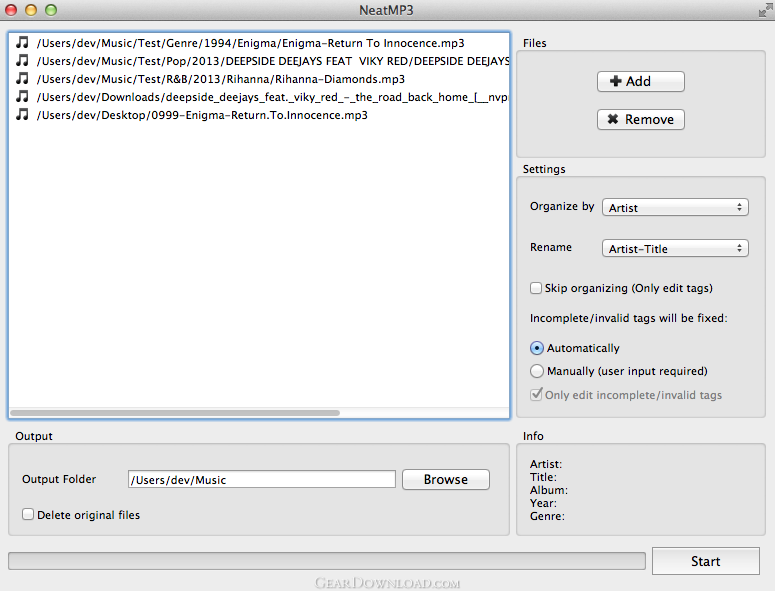Click the Genre: label in Info
Image resolution: width=775 pixels, height=591 pixels.
click(547, 516)
